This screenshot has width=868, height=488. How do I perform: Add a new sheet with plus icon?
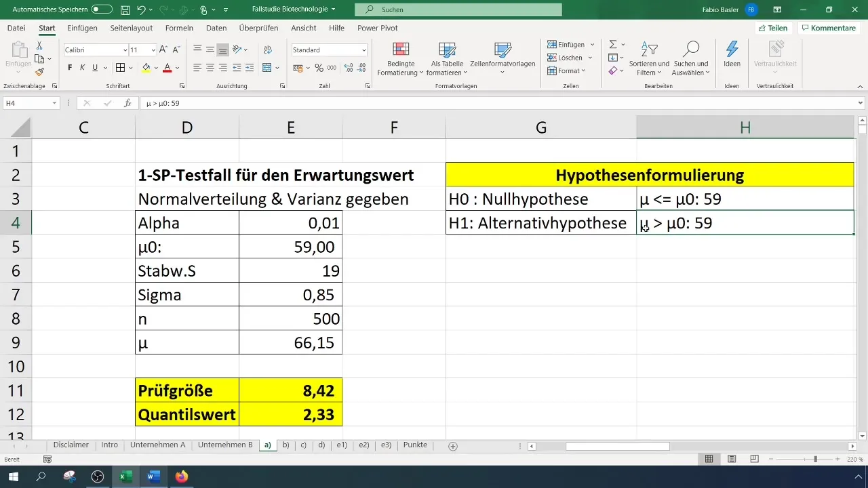pos(453,446)
